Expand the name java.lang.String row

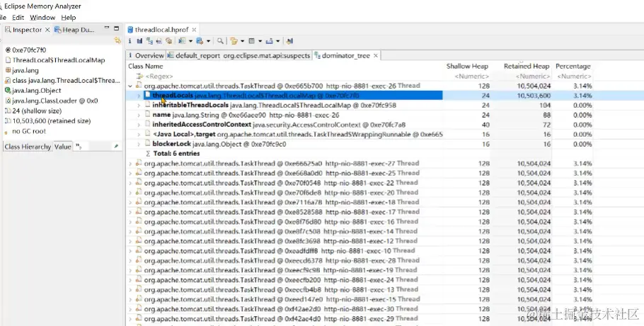coord(139,115)
